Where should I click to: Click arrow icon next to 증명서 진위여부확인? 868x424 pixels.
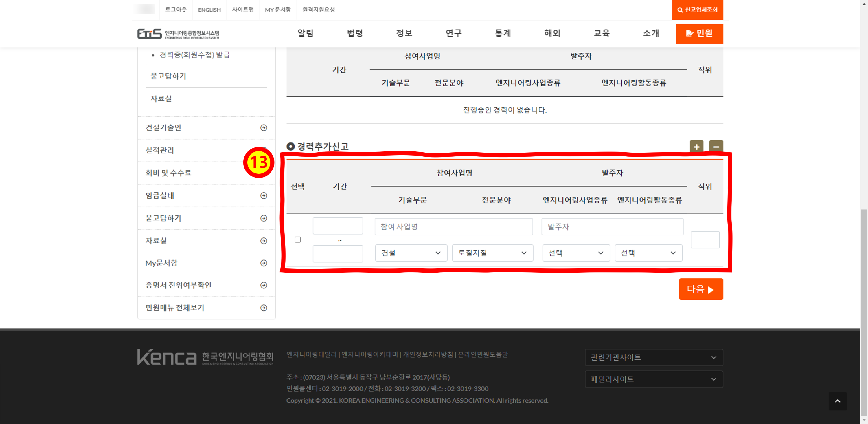coord(264,285)
